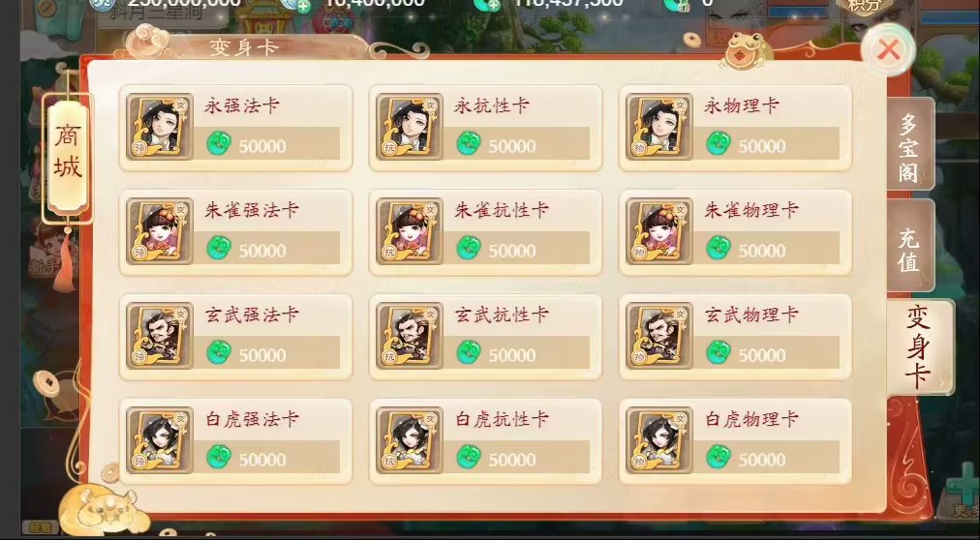980x540 pixels.
Task: Click the 朱雀强法卡 portrait thumbnail
Action: tap(160, 231)
